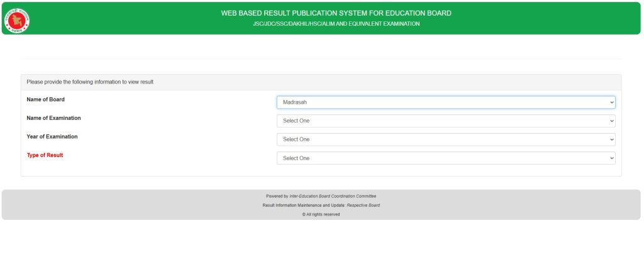Click the red 'Type of Result' label

[45, 155]
